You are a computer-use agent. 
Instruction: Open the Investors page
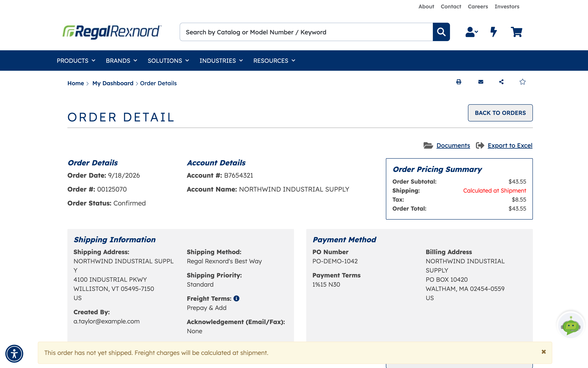(507, 7)
